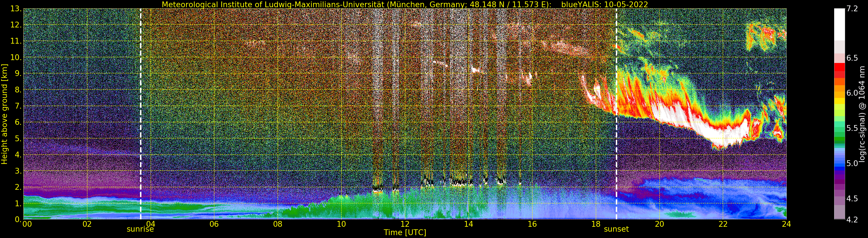
Task: Click the 'Time [UTC]' axis label
Action: tap(405, 233)
